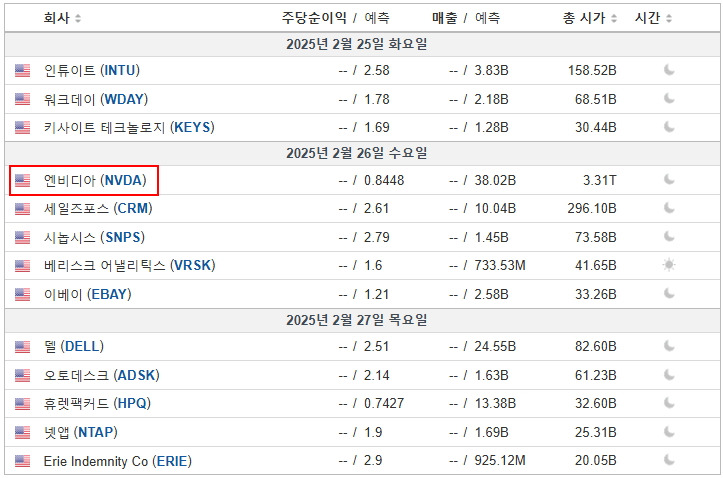Image resolution: width=723 pixels, height=478 pixels.
Task: Click the 2025년 2월 25일 화요일 date header
Action: [x=357, y=44]
